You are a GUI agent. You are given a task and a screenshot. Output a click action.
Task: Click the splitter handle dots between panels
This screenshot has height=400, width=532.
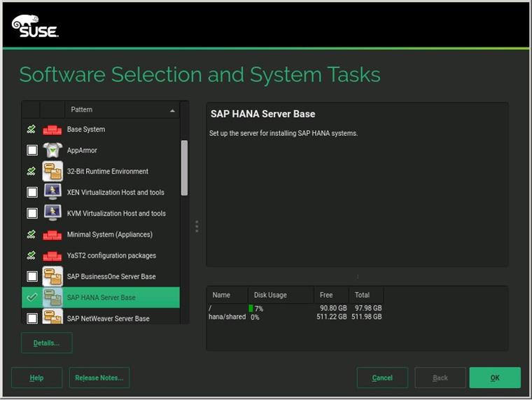tap(197, 226)
